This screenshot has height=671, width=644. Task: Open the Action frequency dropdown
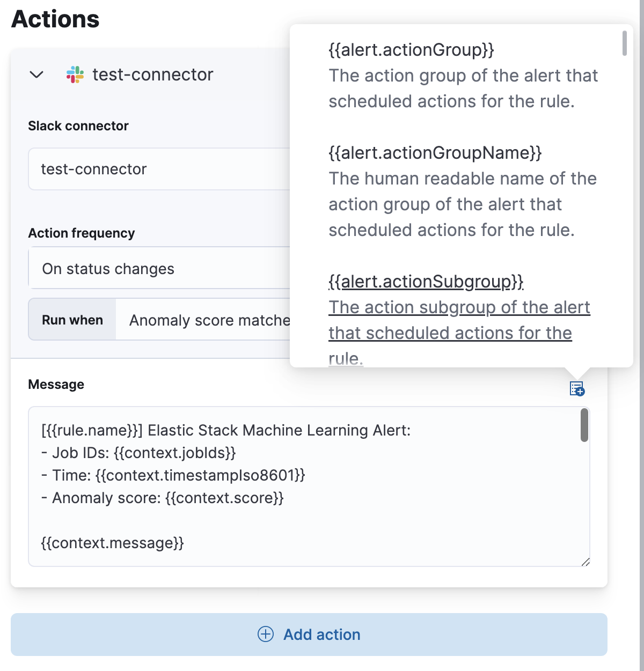click(x=161, y=268)
